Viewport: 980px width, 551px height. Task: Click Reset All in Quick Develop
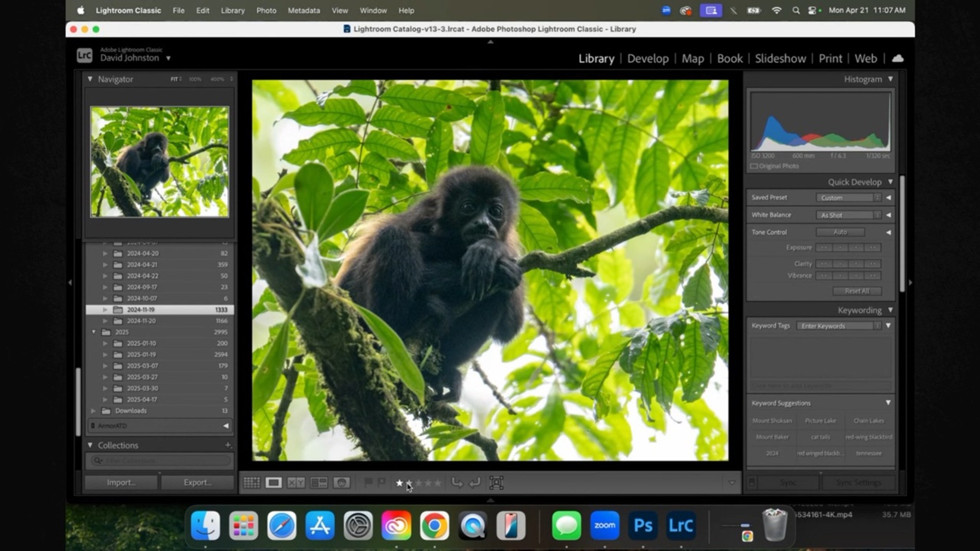click(857, 291)
